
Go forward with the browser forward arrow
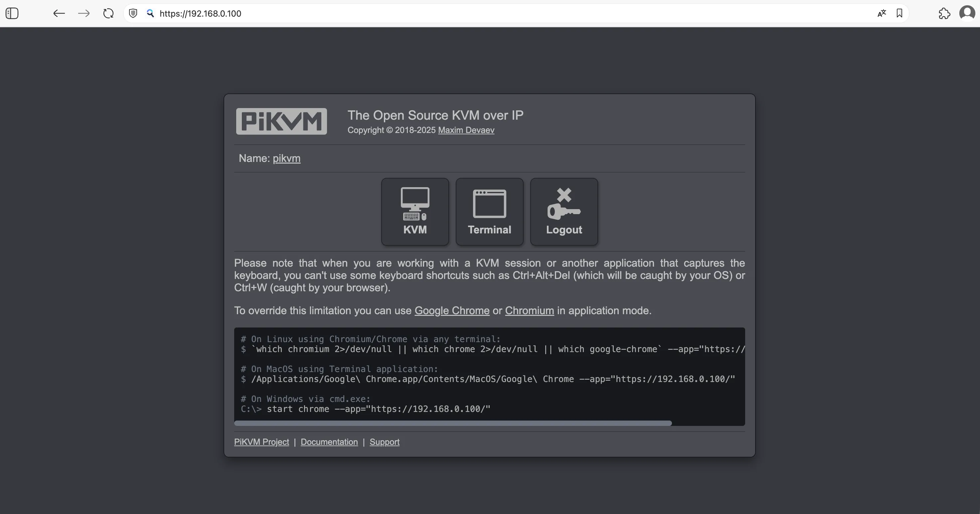tap(84, 14)
